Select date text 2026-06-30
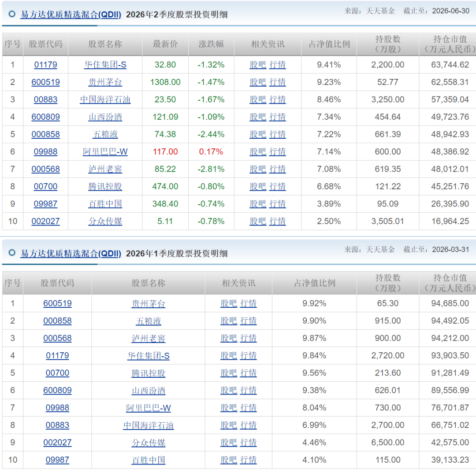This screenshot has width=476, height=472. click(x=450, y=11)
